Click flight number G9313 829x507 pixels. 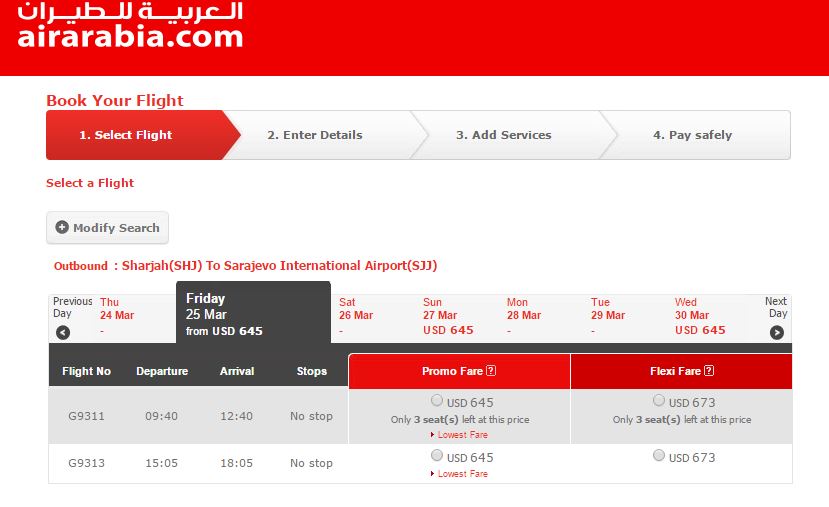tap(86, 463)
